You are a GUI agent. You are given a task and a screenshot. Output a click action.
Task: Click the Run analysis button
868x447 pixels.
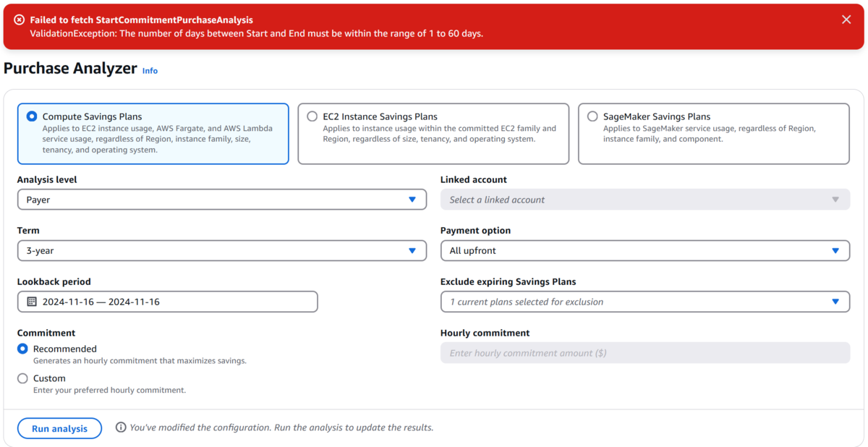click(59, 428)
